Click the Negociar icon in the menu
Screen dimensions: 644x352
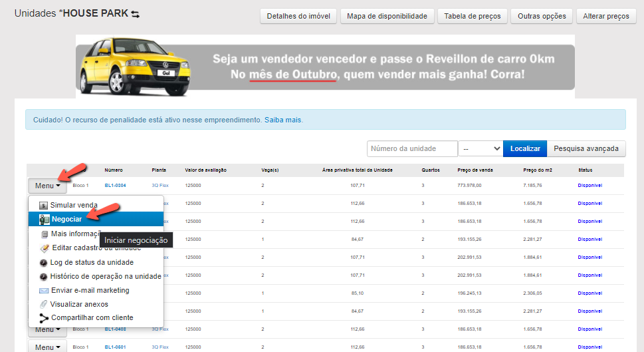pos(45,220)
